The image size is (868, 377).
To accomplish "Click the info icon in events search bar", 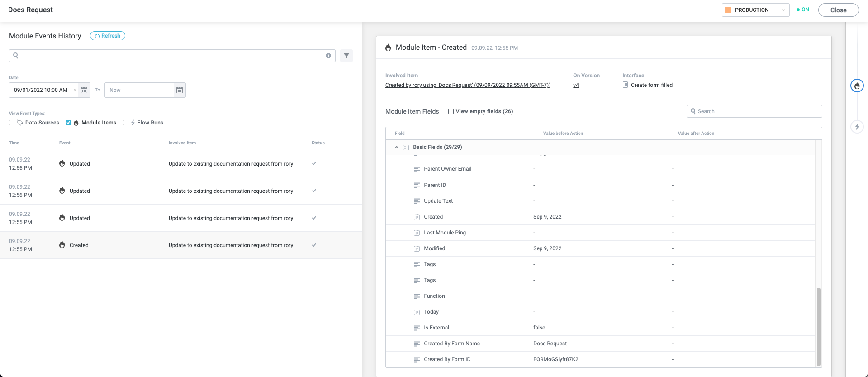I will tap(328, 56).
